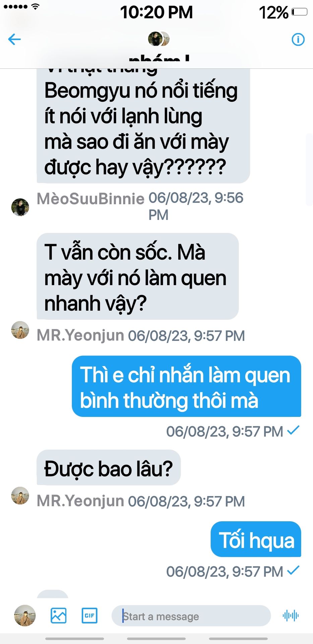
Task: Tap MR.Yeonjun's avatar beside 'nhanh vậy?' message
Action: [x=20, y=330]
